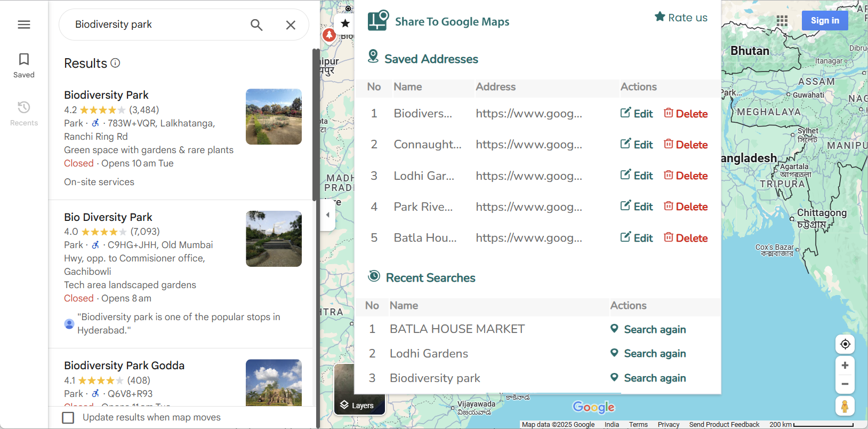Click BATLA HOUSE MARKET recent search name

coord(457,329)
